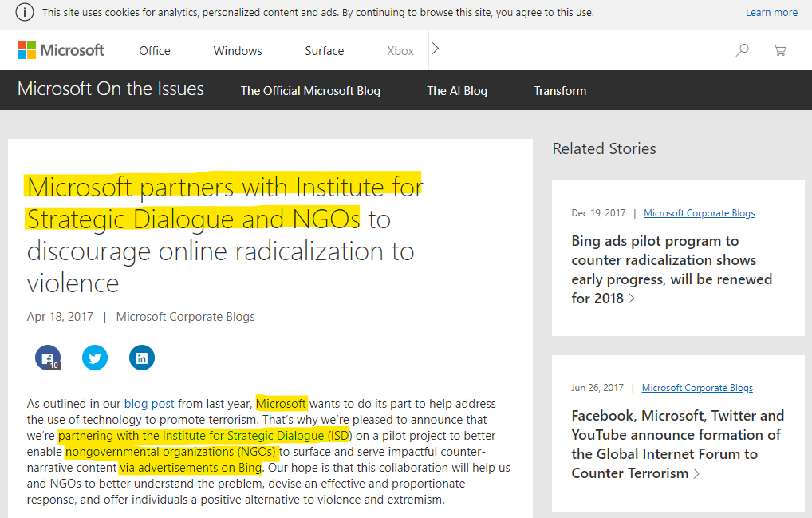The height and width of the screenshot is (518, 812).
Task: Click the Microsoft logo
Action: pyautogui.click(x=61, y=50)
